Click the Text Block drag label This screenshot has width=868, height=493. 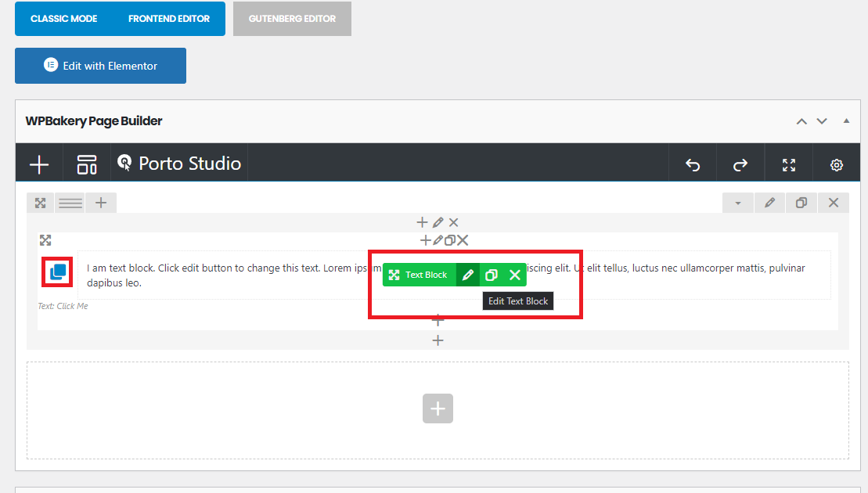click(x=419, y=275)
